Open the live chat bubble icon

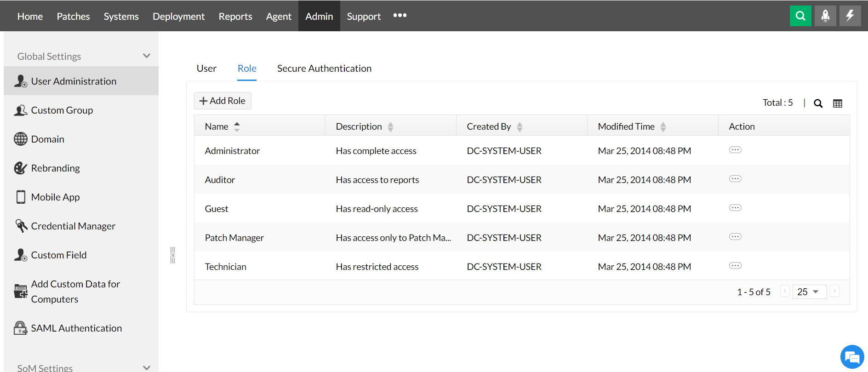pos(852,357)
